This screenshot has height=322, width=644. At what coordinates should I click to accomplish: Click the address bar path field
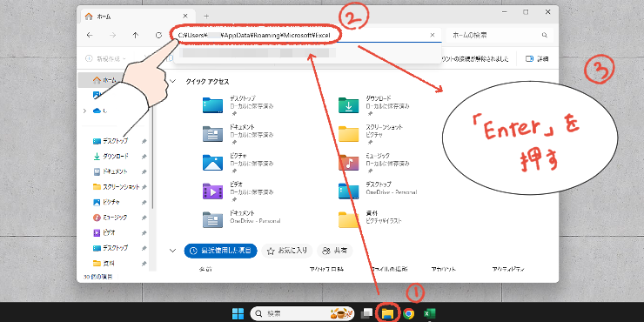click(306, 36)
